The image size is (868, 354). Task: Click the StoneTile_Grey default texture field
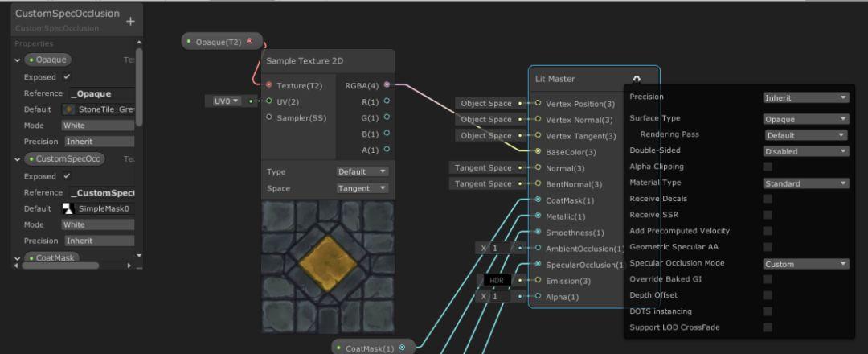click(99, 109)
